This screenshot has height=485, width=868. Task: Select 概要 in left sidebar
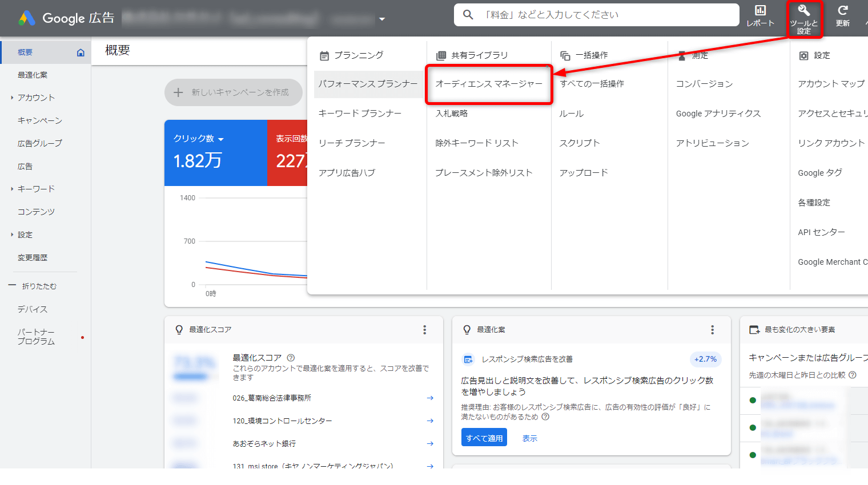pos(45,52)
